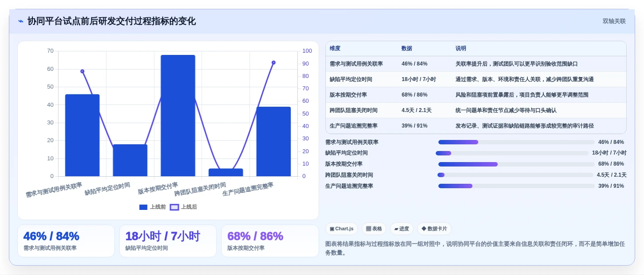Screen dimensions: 644x275
Task: Click table value 39% / 91%
Action: 414,126
